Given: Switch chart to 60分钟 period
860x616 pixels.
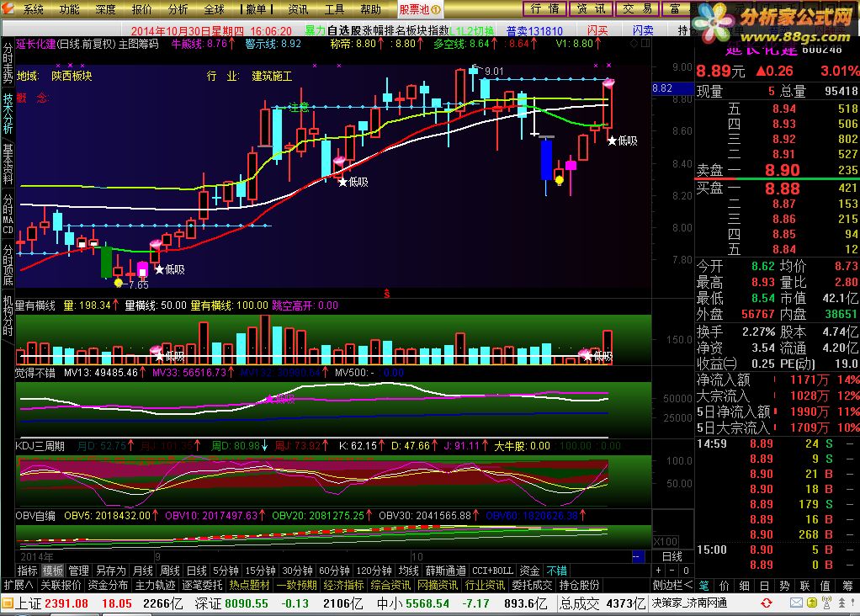Looking at the screenshot, I should tap(334, 571).
